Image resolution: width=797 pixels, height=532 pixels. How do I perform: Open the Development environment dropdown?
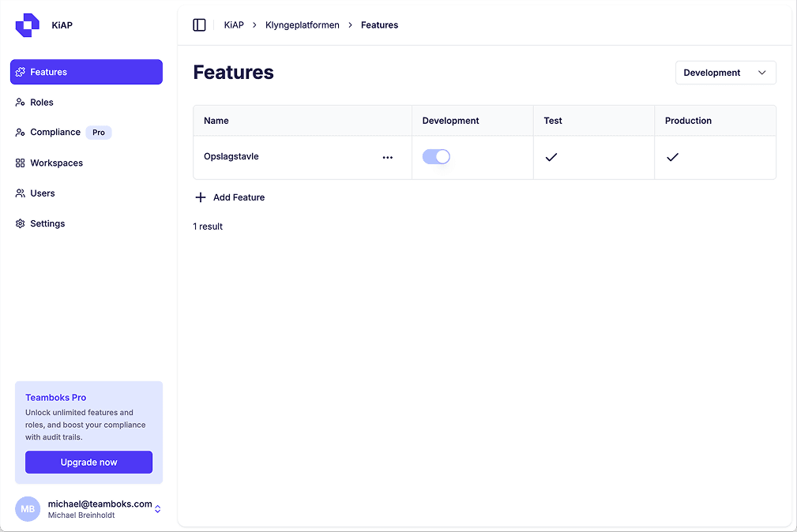(725, 73)
